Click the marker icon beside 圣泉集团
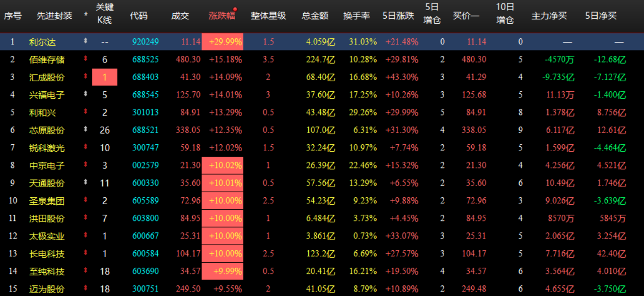The image size is (644, 296). [86, 200]
